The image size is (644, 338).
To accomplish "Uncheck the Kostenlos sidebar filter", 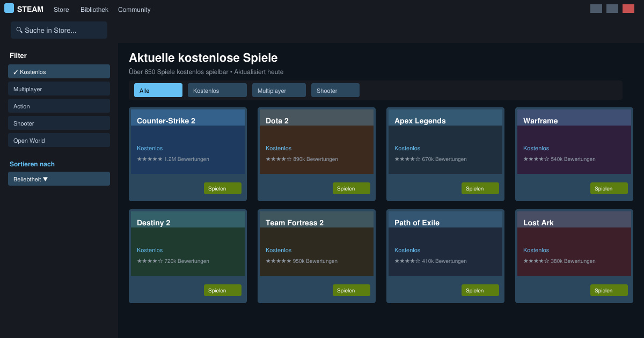I will coord(59,71).
